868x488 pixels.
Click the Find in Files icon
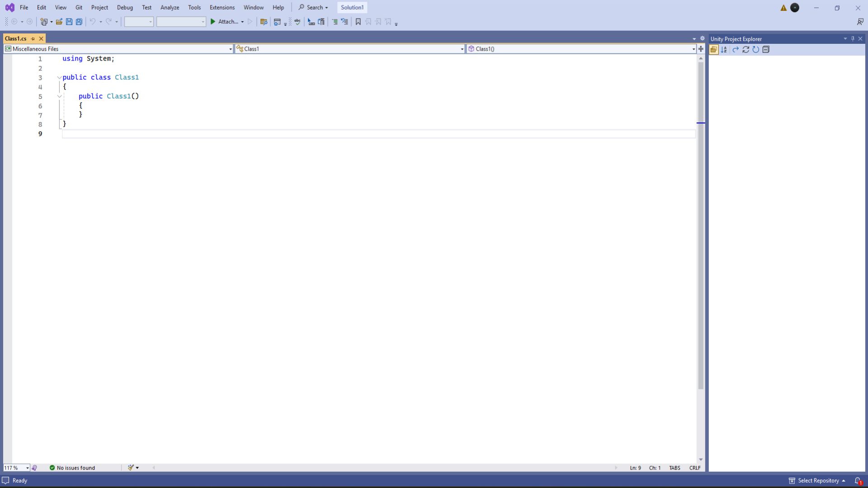(x=264, y=22)
